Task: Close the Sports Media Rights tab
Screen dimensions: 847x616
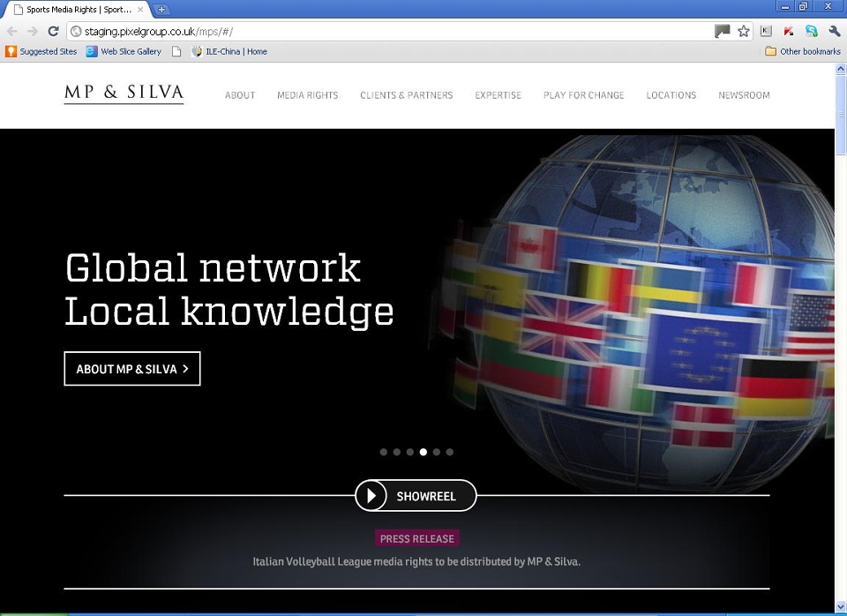Action: point(140,9)
